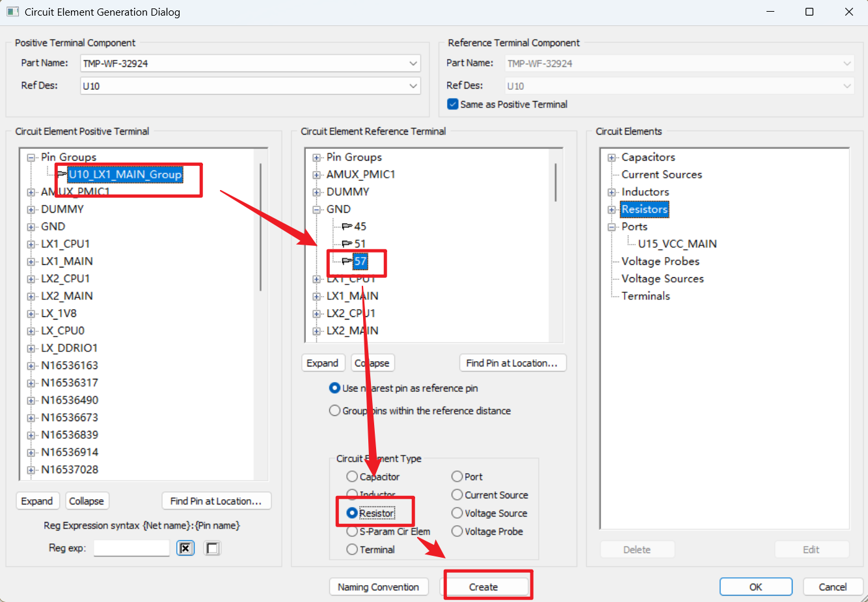Expand the Resistors node in Circuit Elements
Image resolution: width=868 pixels, height=602 pixels.
coord(612,210)
